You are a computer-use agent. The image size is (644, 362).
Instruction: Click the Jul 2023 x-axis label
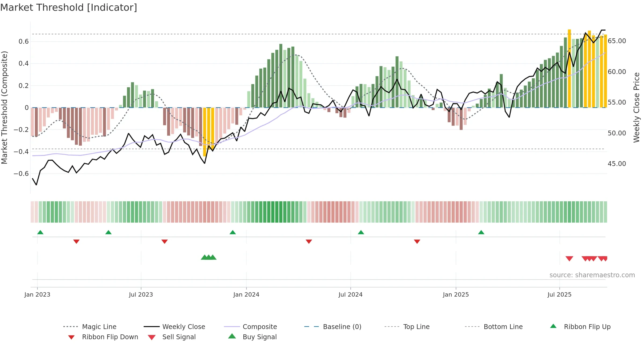coord(141,295)
